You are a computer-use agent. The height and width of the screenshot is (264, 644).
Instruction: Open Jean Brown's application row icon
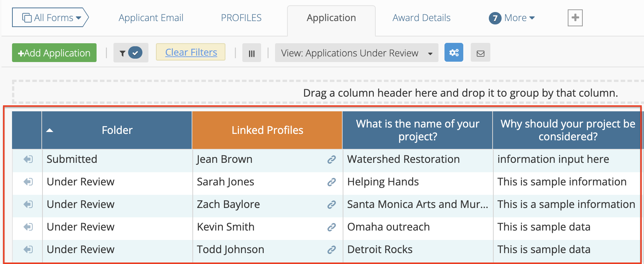tap(28, 159)
